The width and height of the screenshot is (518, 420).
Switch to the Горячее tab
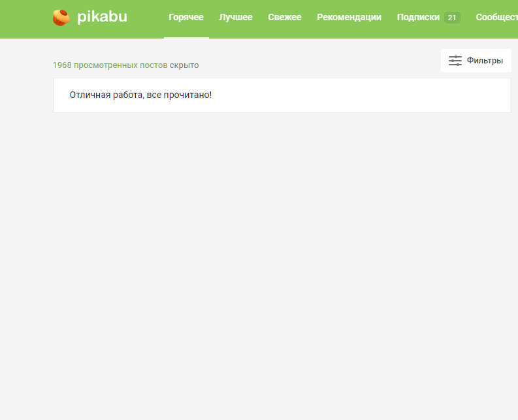(186, 17)
